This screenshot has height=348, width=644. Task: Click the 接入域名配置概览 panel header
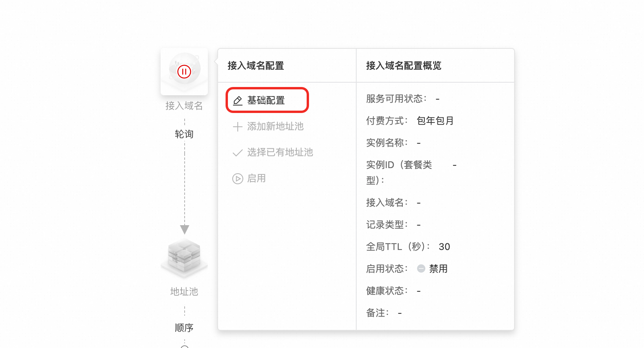point(403,66)
